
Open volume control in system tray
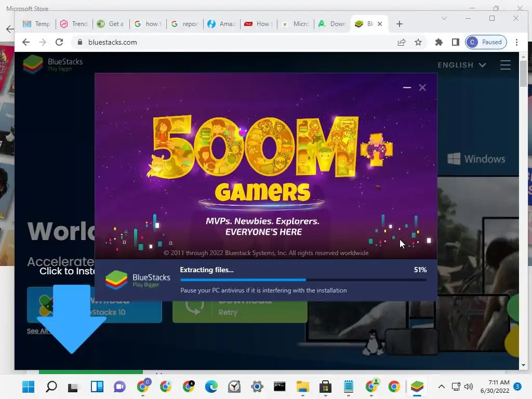469,387
